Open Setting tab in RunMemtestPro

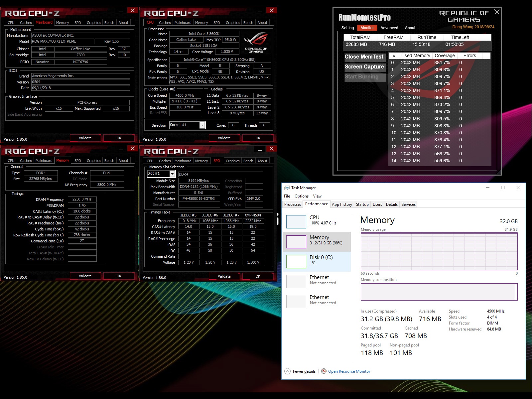point(347,28)
